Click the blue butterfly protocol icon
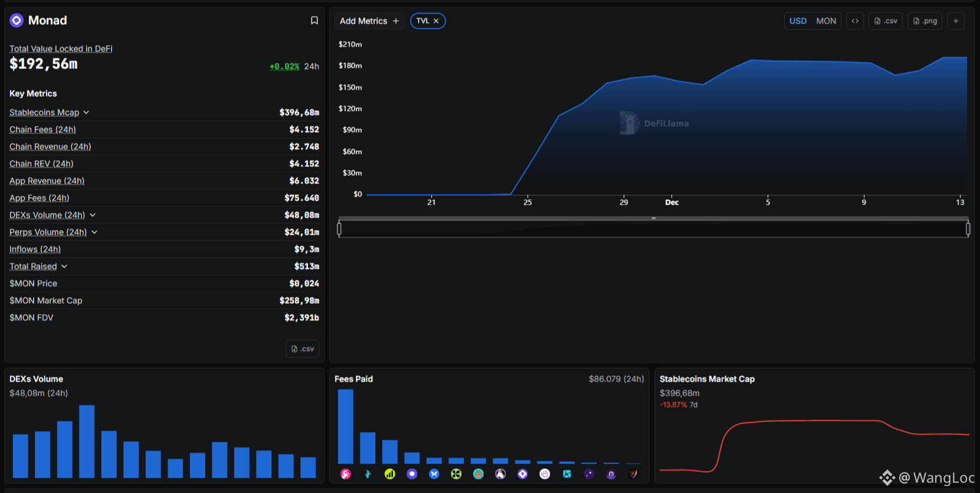Image resolution: width=980 pixels, height=493 pixels. click(434, 474)
